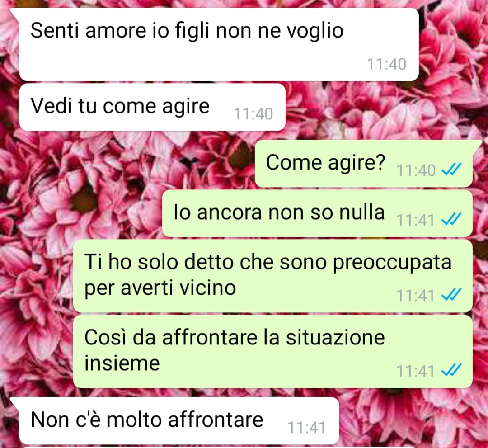Click the 11:41 timestamp under "per averti vicino"
The image size is (488, 448).
[416, 296]
